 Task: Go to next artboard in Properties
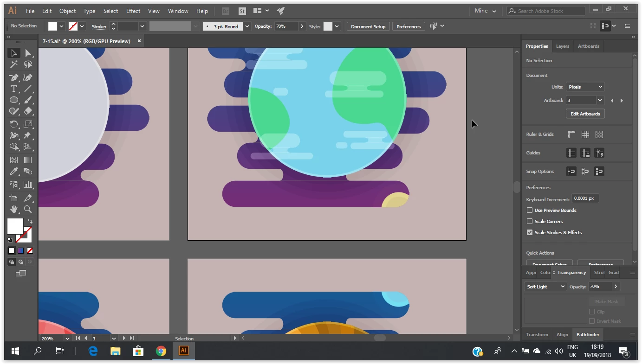pos(622,100)
